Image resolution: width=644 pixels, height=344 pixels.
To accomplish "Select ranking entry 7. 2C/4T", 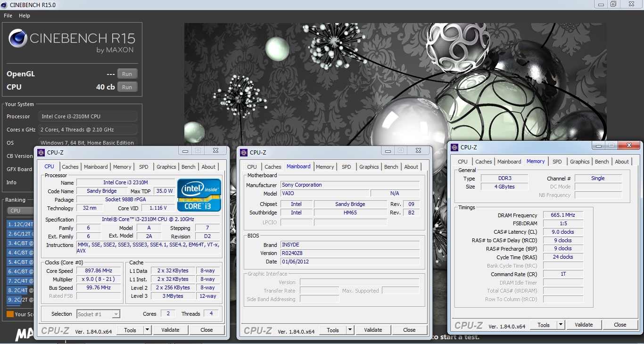I will pos(20,281).
